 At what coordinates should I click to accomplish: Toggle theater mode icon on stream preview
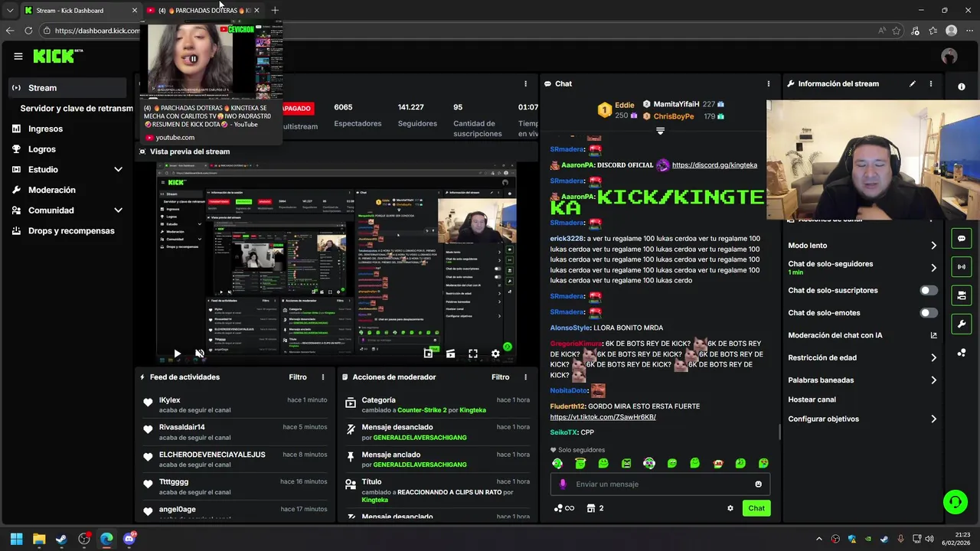[450, 354]
